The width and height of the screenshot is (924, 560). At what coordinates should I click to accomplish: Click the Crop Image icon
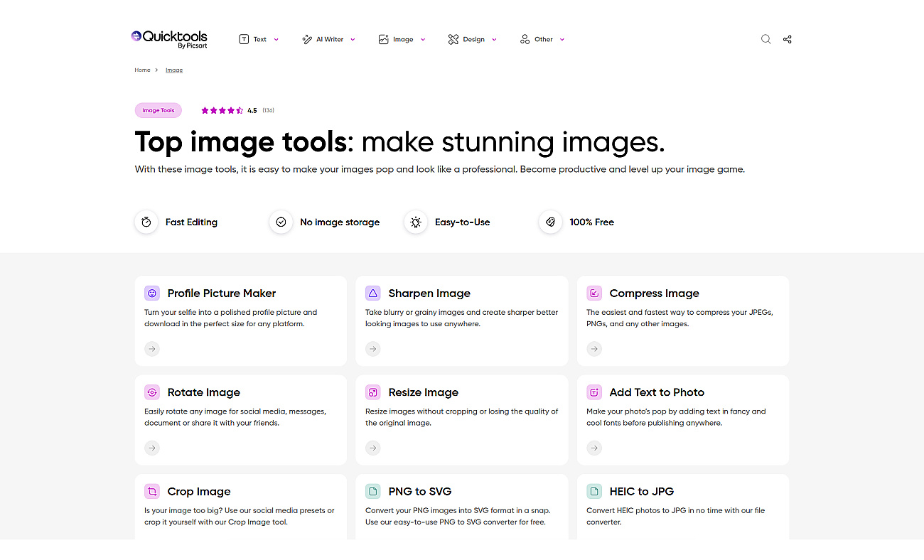click(x=152, y=491)
